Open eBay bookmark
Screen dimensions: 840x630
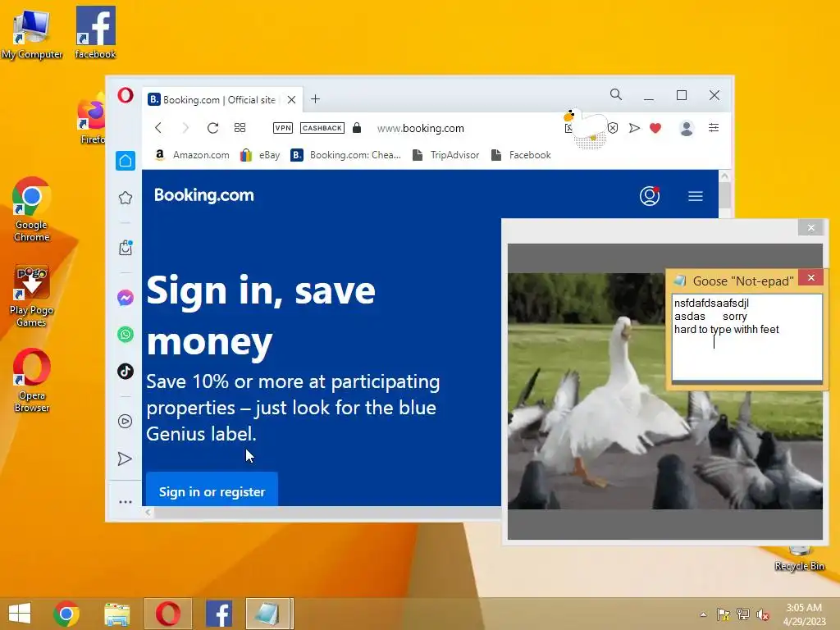(260, 155)
